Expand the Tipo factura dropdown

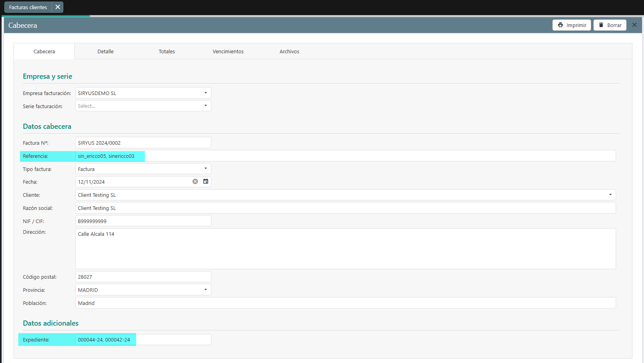(x=205, y=169)
